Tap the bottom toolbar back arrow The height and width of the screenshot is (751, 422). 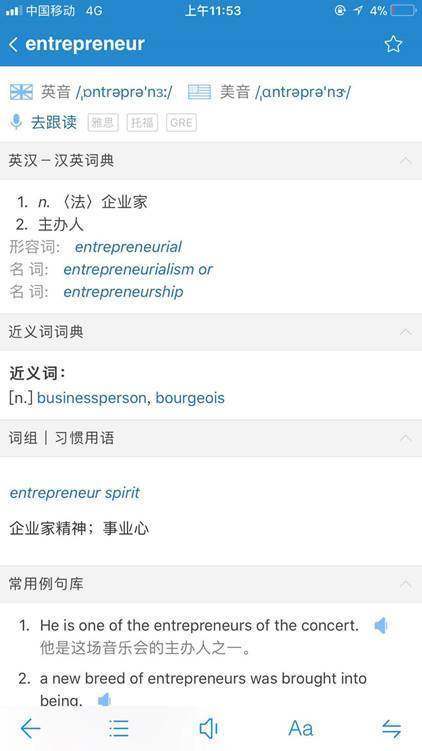coord(30,729)
